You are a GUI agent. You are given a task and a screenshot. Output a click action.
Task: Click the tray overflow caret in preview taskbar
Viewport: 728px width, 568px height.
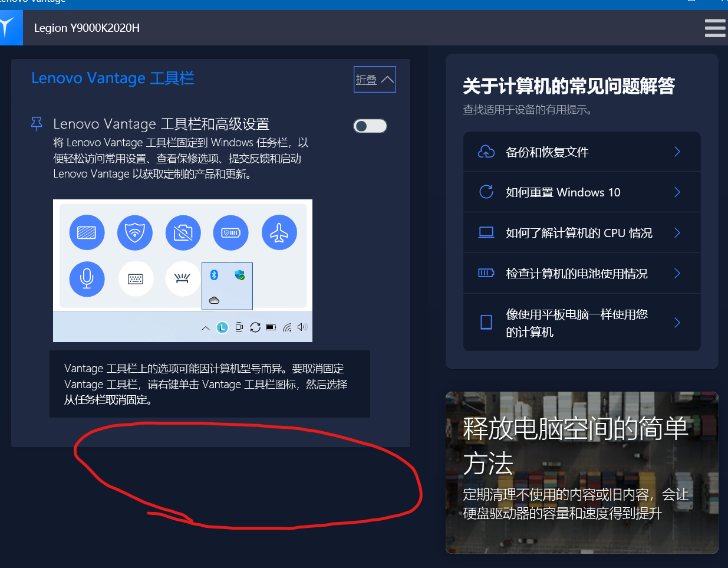coord(206,328)
